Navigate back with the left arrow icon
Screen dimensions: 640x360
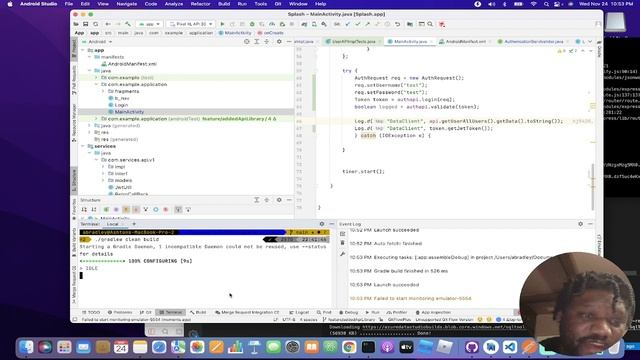[x=108, y=24]
